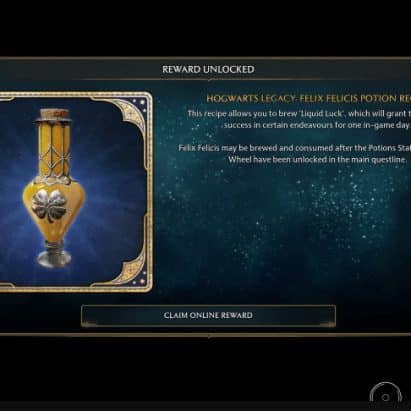Image resolution: width=411 pixels, height=411 pixels.
Task: Click the 'success in certain endeavours' text line
Action: point(318,125)
